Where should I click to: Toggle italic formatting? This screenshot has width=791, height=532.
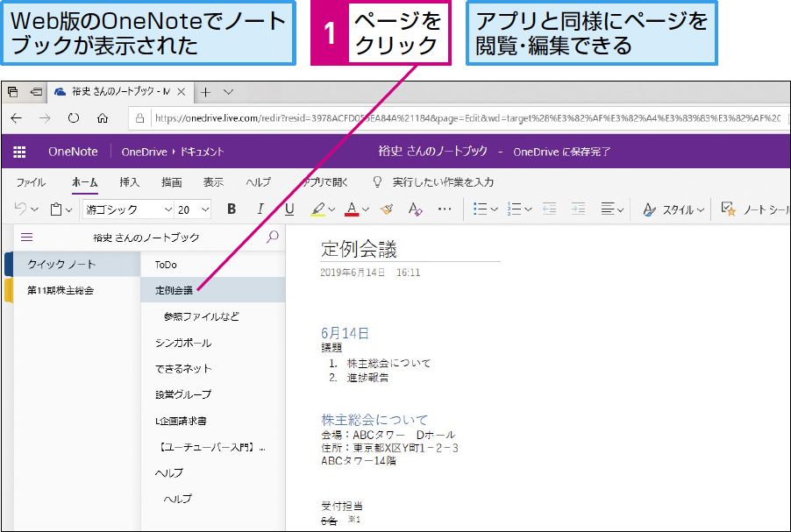tap(260, 209)
